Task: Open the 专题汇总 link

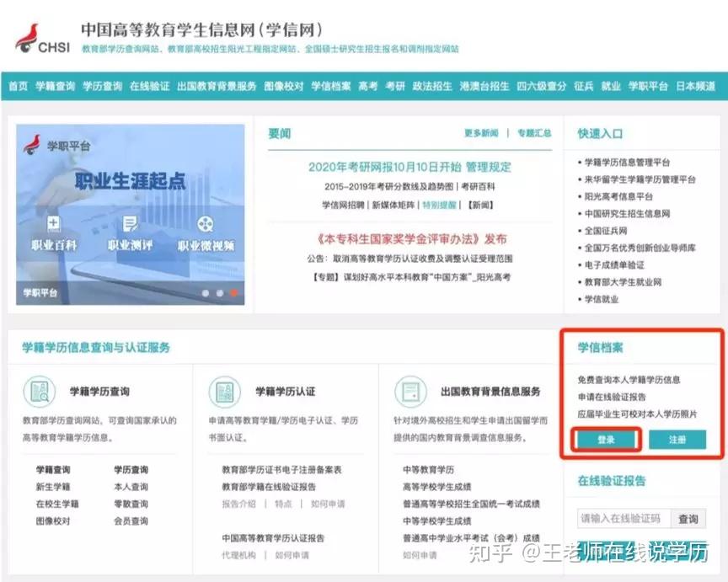Action: pyautogui.click(x=534, y=133)
